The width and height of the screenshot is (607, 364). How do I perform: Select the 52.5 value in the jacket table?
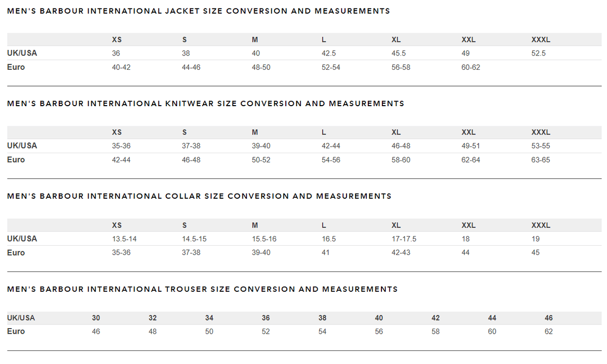click(x=539, y=53)
